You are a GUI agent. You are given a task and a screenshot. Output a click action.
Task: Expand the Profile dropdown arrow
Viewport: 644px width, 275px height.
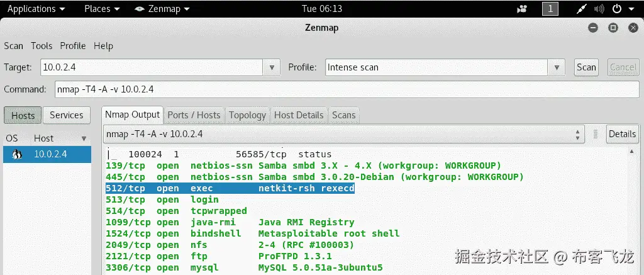click(x=557, y=67)
